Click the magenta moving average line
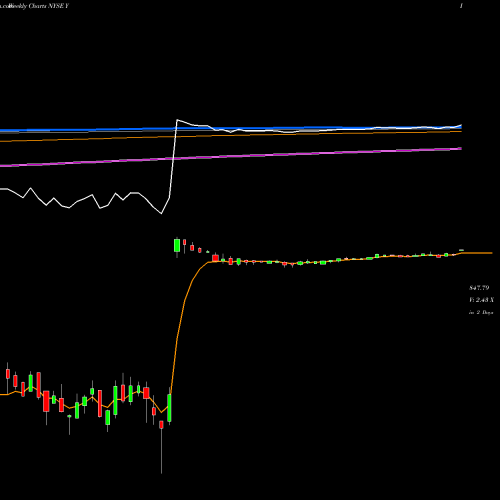Viewport: 500px width, 500px height. [231, 157]
